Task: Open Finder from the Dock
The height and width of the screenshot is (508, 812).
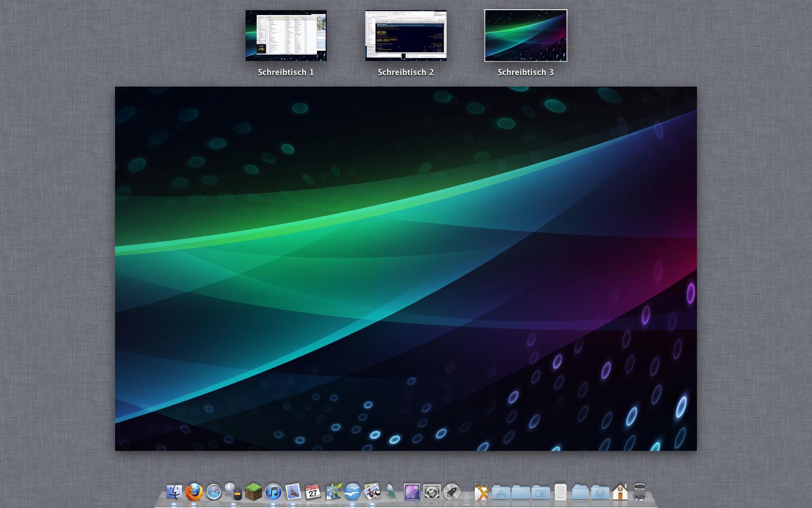Action: pos(174,492)
